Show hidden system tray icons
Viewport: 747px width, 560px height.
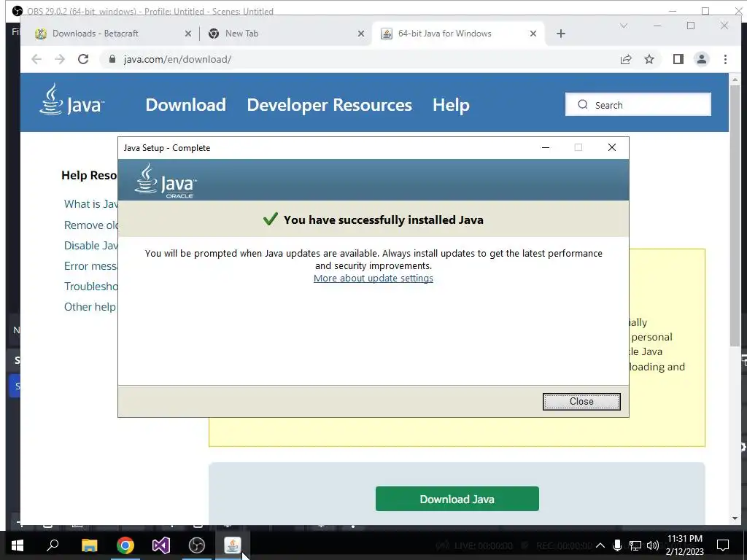(600, 545)
